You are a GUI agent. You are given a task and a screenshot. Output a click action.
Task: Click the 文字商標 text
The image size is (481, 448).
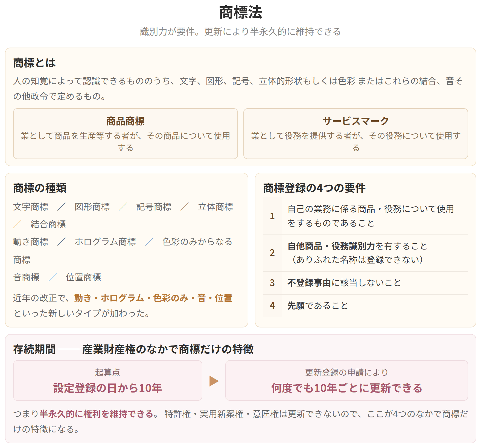[31, 207]
